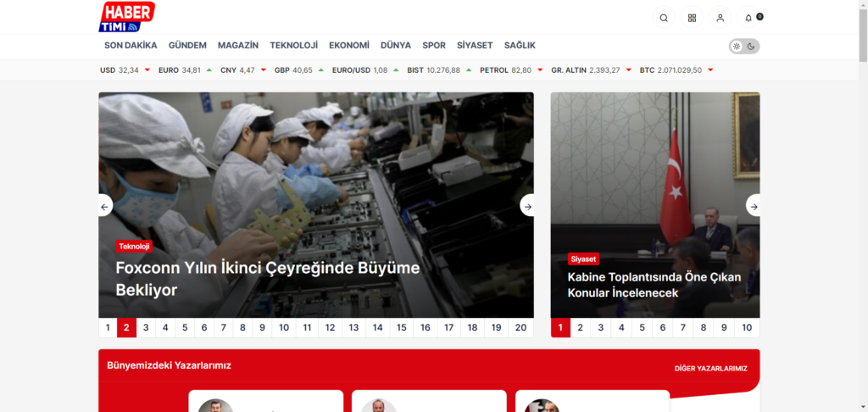Image resolution: width=868 pixels, height=412 pixels.
Task: Select main slider page 18
Action: click(472, 328)
